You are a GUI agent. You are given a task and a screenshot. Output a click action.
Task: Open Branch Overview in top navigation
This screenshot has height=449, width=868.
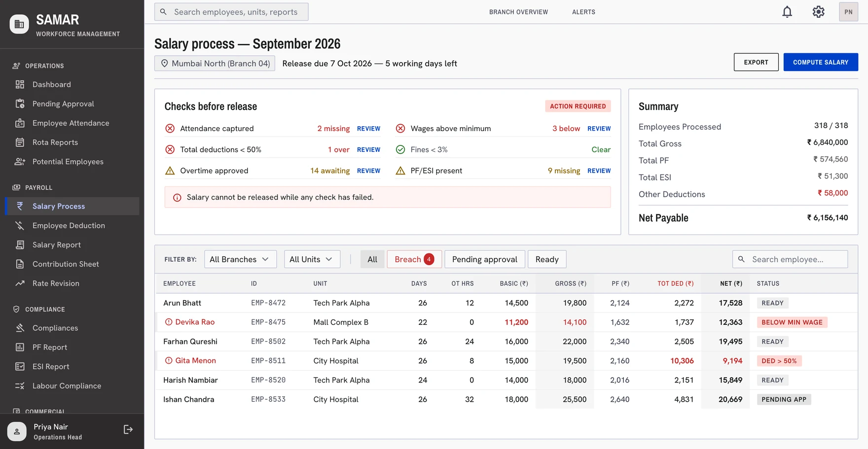click(518, 12)
